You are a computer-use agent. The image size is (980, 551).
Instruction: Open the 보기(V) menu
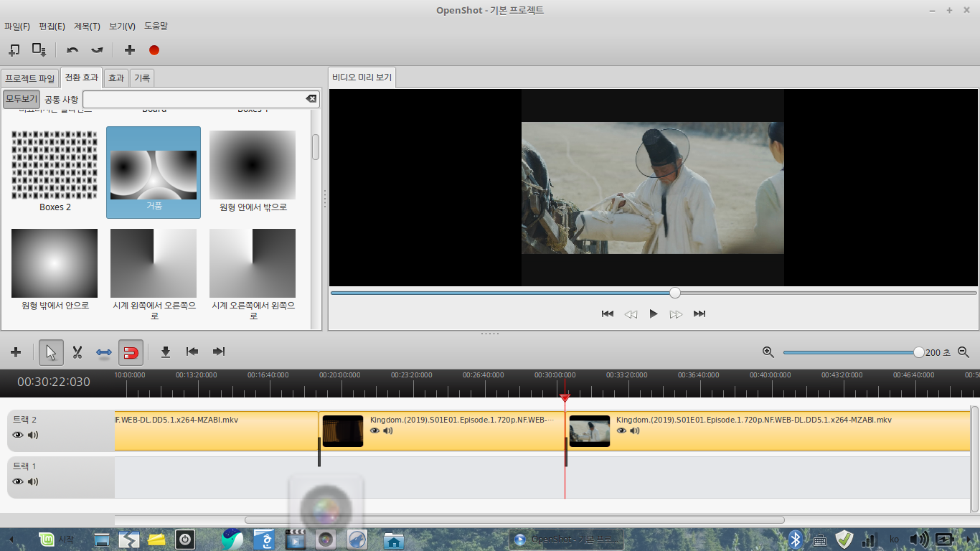[123, 27]
